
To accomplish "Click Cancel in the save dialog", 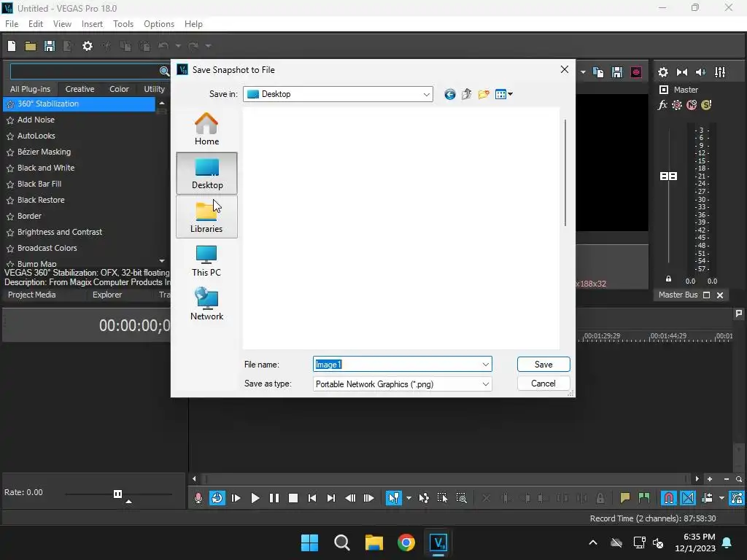I will tap(543, 384).
